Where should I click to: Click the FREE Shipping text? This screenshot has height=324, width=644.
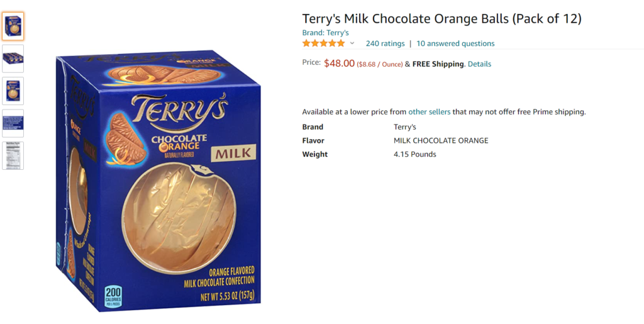[438, 64]
